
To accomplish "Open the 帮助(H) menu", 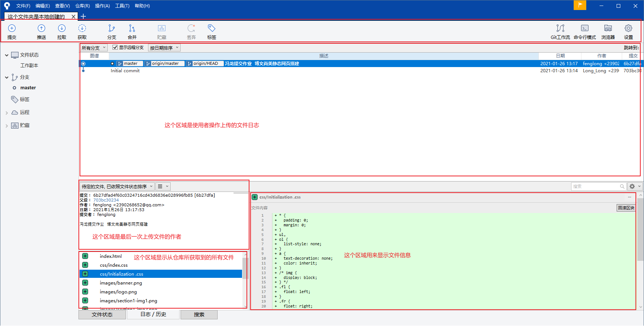I will (142, 6).
